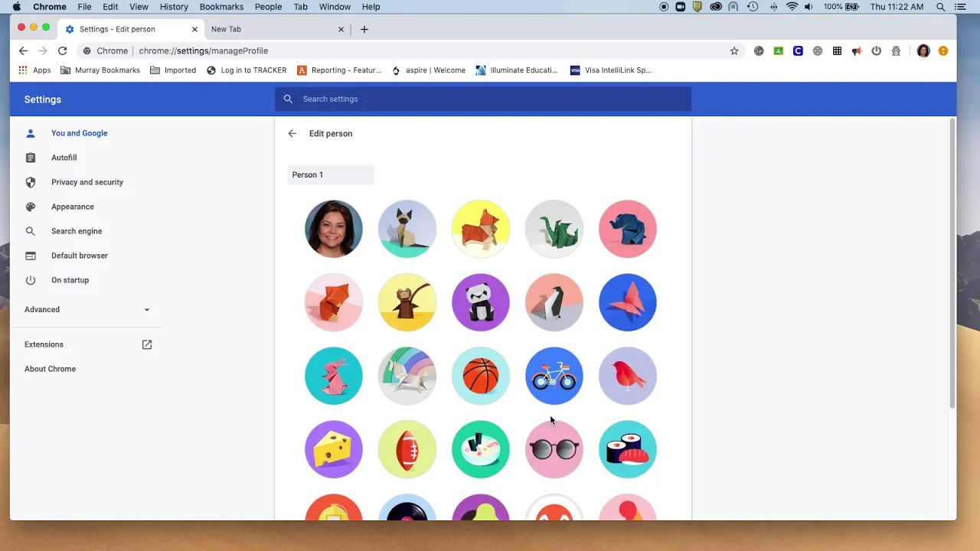Viewport: 980px width, 551px height.
Task: Open Appearance settings section
Action: [x=73, y=207]
